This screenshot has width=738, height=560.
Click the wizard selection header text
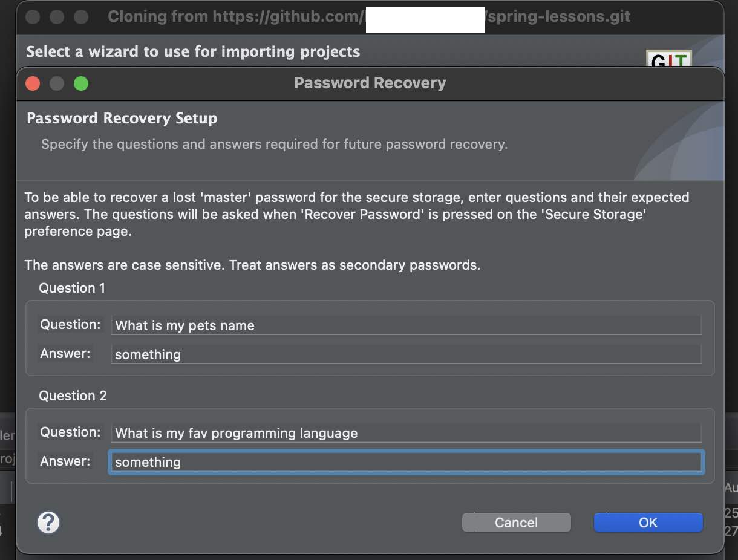pyautogui.click(x=192, y=51)
